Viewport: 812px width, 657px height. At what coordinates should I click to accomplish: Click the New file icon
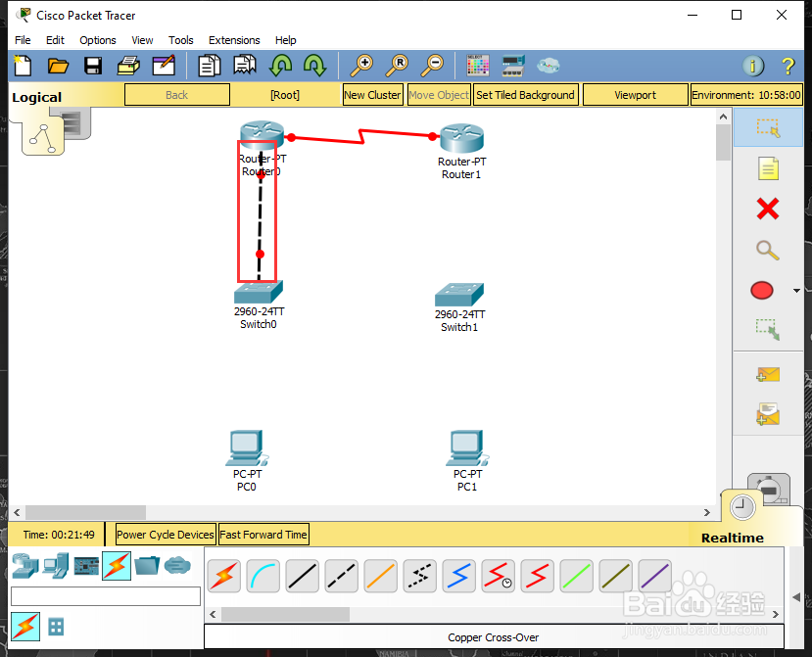coord(23,66)
